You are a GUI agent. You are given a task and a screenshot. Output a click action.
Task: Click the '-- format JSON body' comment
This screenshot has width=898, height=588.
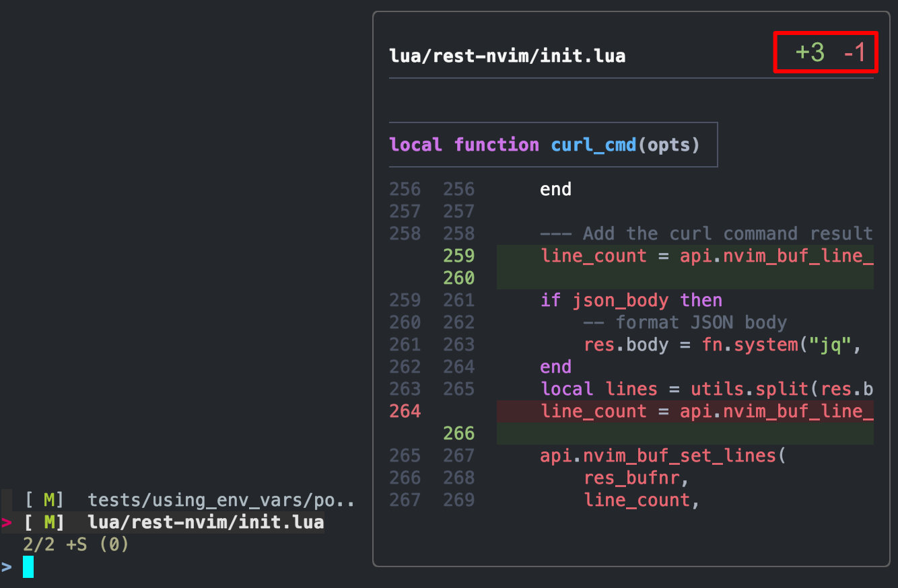(x=685, y=322)
